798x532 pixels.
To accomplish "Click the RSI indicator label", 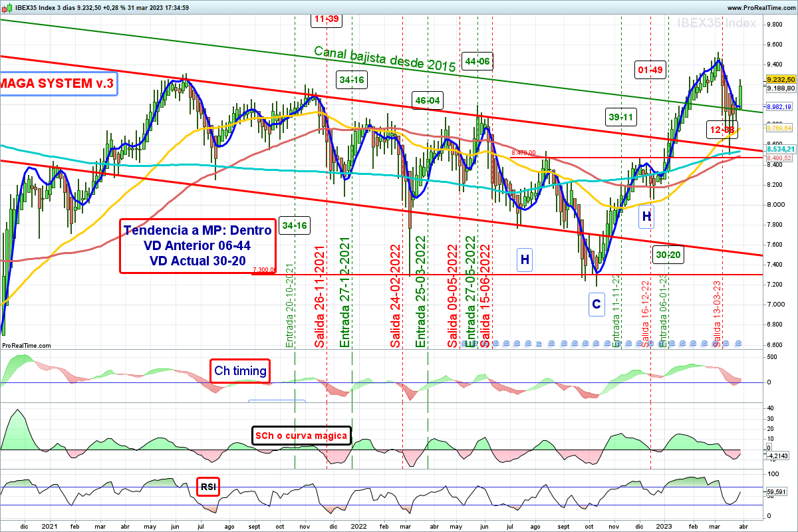I will 207,487.
